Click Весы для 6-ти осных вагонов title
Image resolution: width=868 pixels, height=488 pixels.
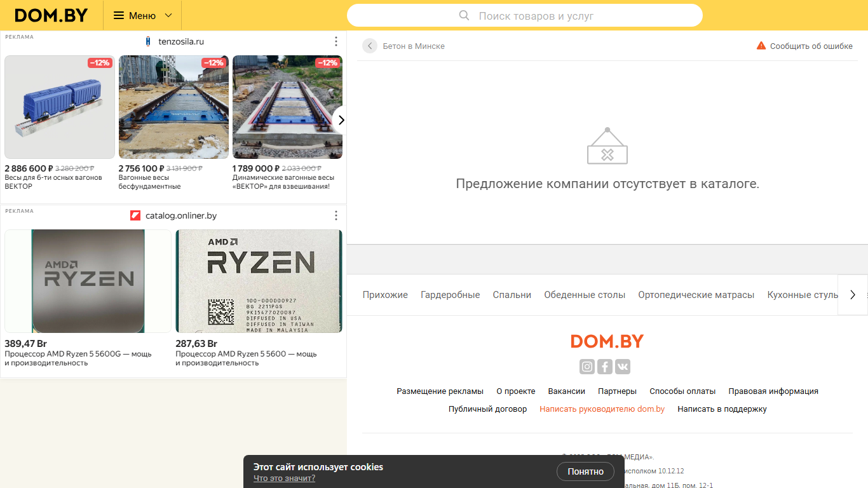coord(53,182)
